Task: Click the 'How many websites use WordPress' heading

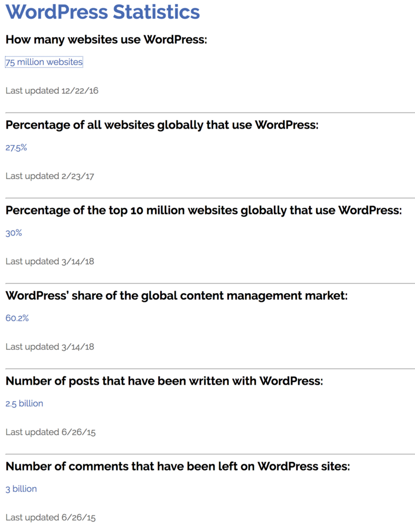Action: point(106,40)
